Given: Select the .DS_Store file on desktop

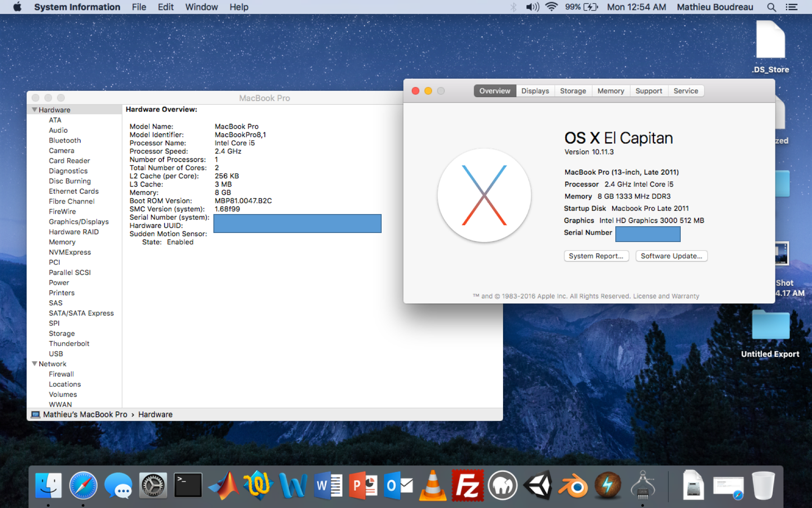Looking at the screenshot, I should 770,47.
